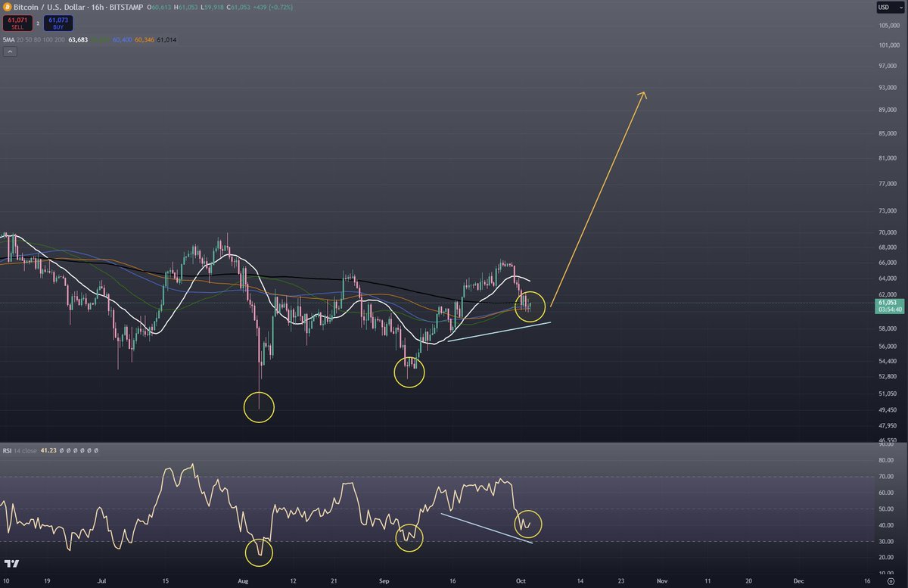Click 49,450 on the price axis
Image resolution: width=908 pixels, height=588 pixels.
click(x=886, y=409)
